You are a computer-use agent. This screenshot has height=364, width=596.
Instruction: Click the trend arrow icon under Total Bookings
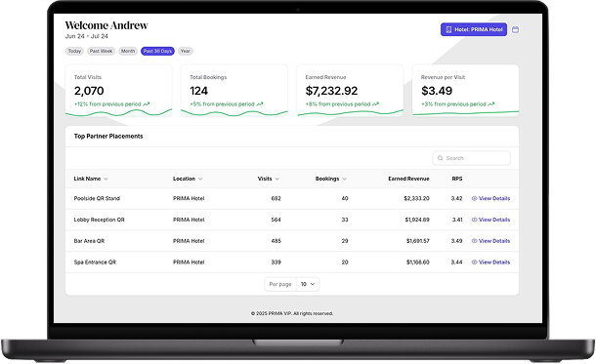(x=260, y=104)
